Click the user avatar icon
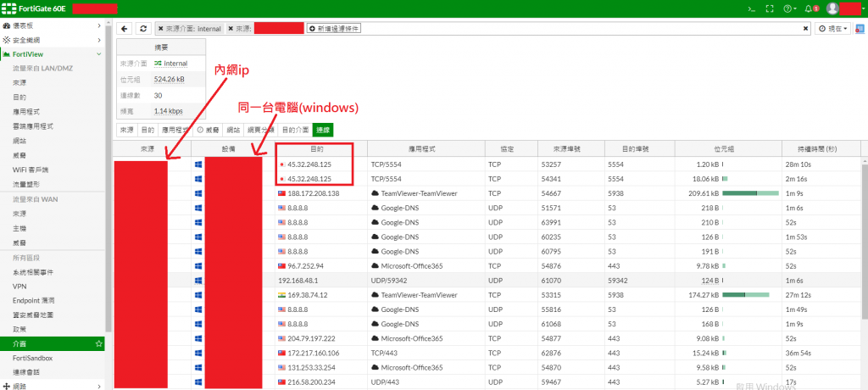 pos(832,8)
